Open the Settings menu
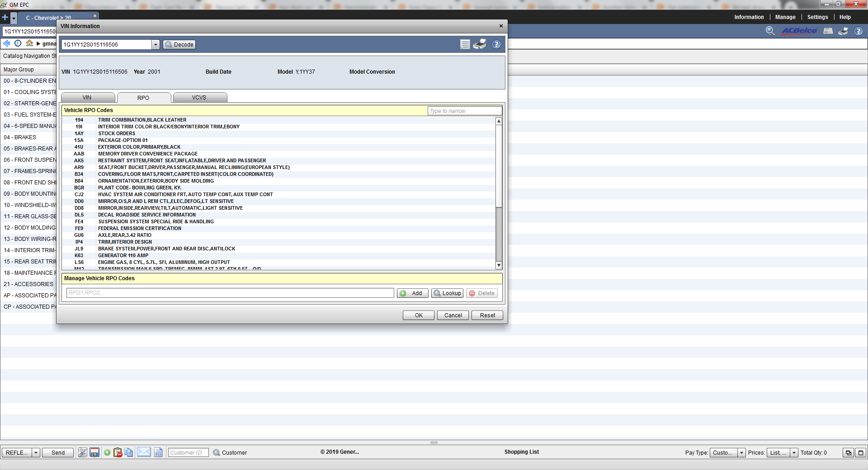 pos(817,17)
